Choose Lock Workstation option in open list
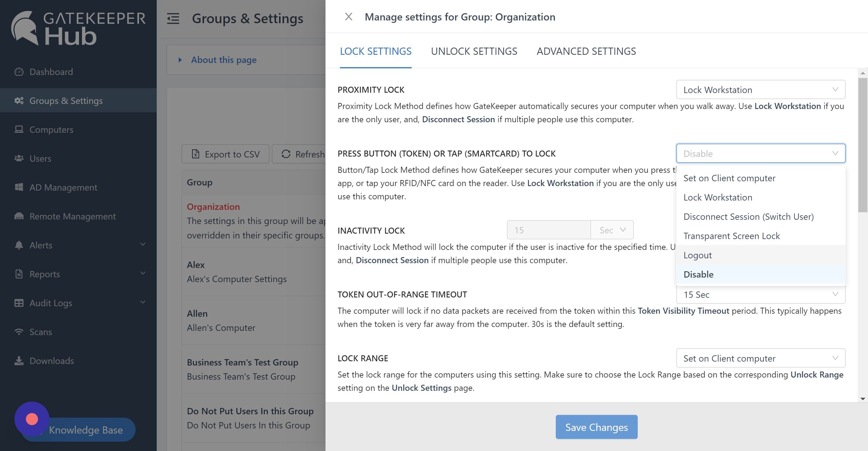This screenshot has width=868, height=451. 760,197
